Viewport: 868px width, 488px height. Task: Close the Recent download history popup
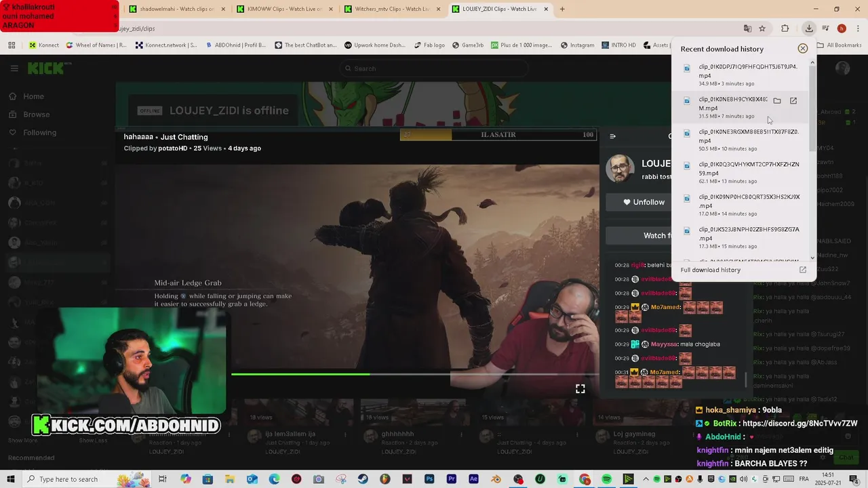(x=803, y=49)
